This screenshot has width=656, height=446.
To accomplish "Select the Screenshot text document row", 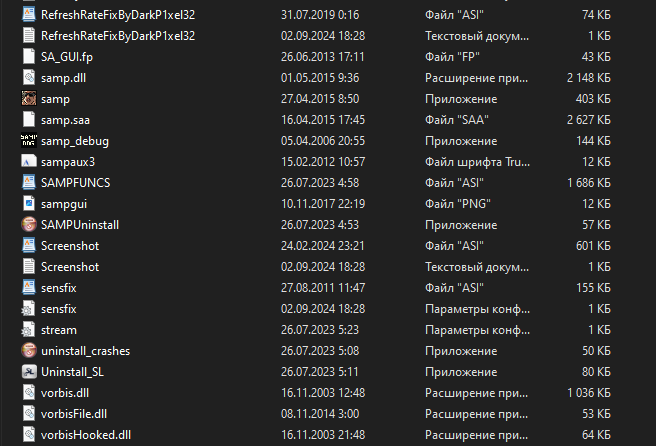I will [x=70, y=266].
